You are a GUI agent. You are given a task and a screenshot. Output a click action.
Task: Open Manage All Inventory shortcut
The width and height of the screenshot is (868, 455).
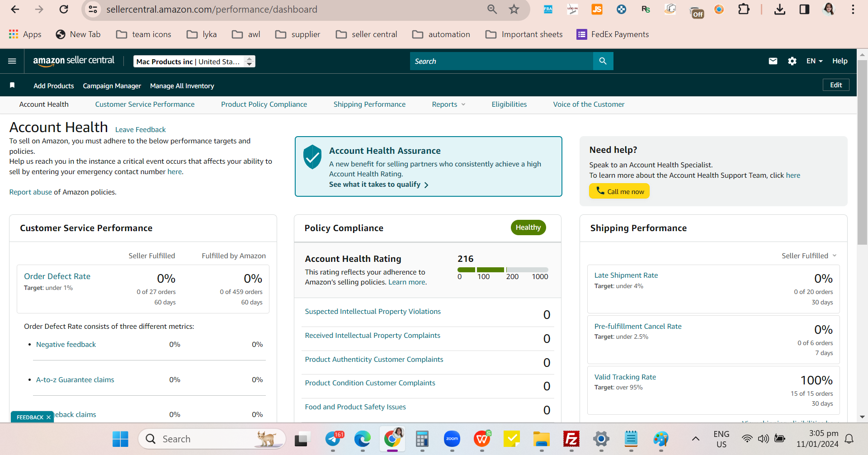182,86
